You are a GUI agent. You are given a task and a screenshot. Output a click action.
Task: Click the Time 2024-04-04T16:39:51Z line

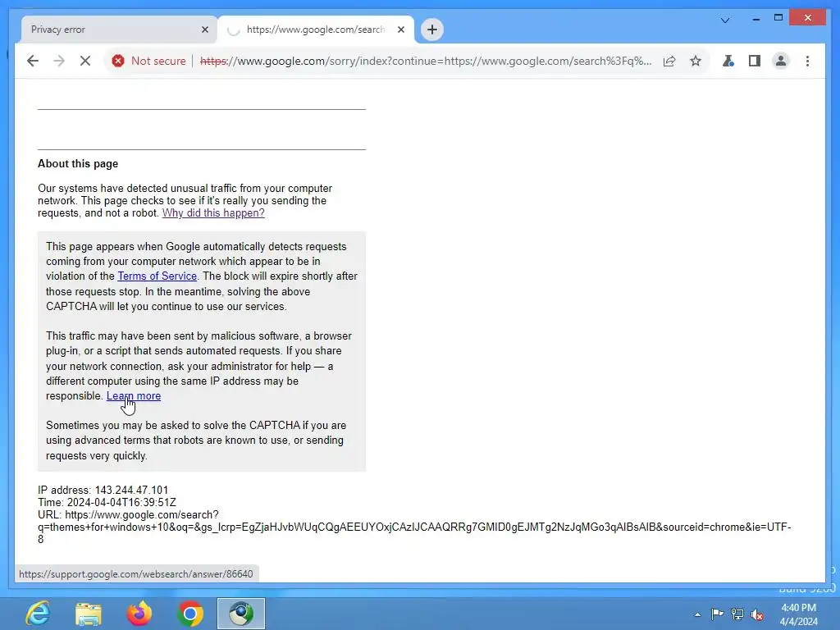pos(107,503)
